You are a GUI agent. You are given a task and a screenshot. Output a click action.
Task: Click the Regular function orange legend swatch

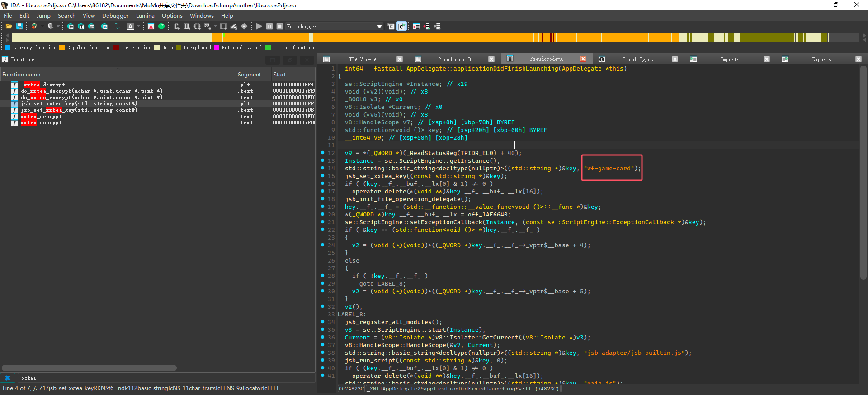coord(62,47)
